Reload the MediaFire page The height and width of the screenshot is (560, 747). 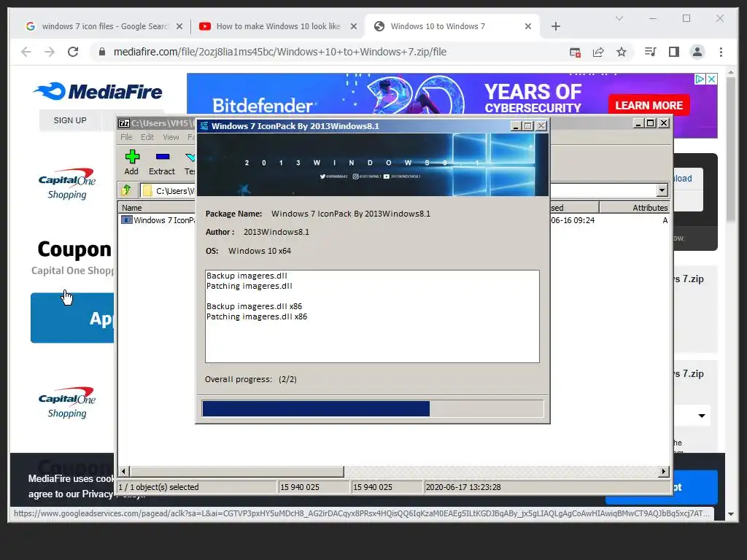pyautogui.click(x=73, y=52)
